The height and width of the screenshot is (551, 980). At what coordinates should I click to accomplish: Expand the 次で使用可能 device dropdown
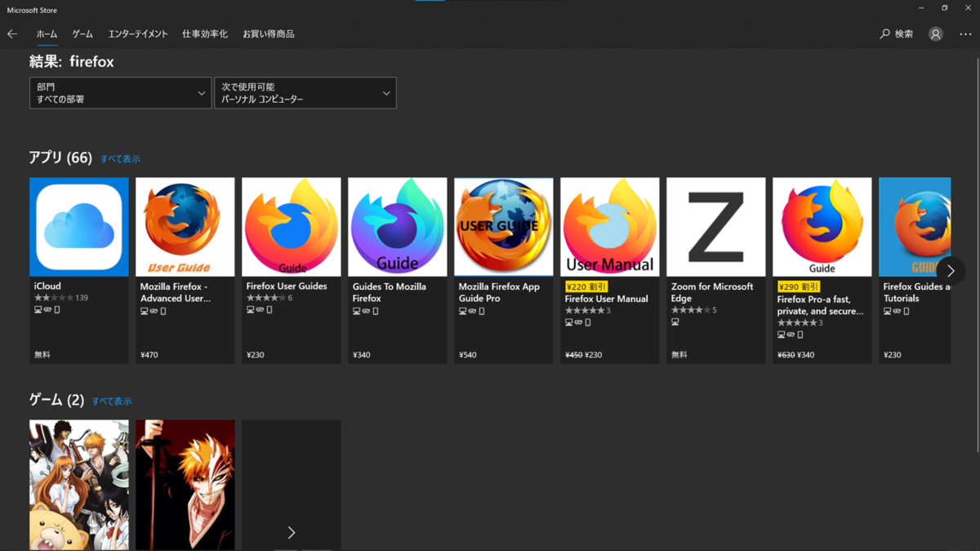click(305, 93)
